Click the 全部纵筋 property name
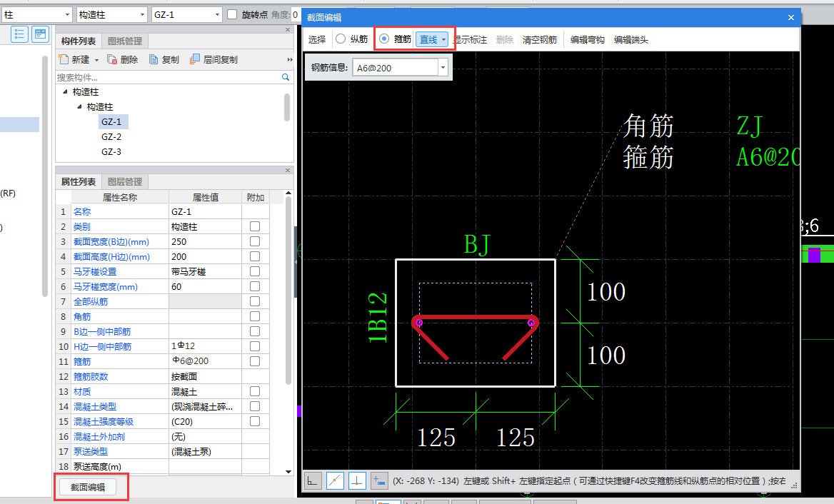This screenshot has width=834, height=504. click(91, 301)
